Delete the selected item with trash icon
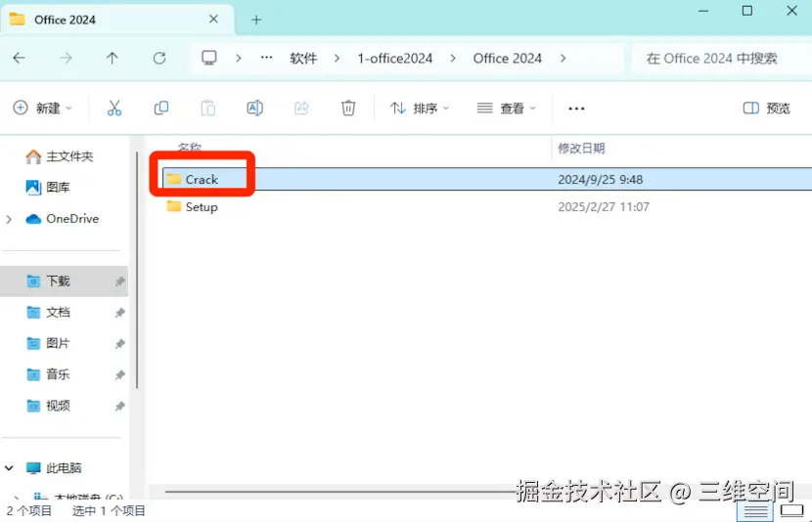The width and height of the screenshot is (812, 522). click(348, 109)
